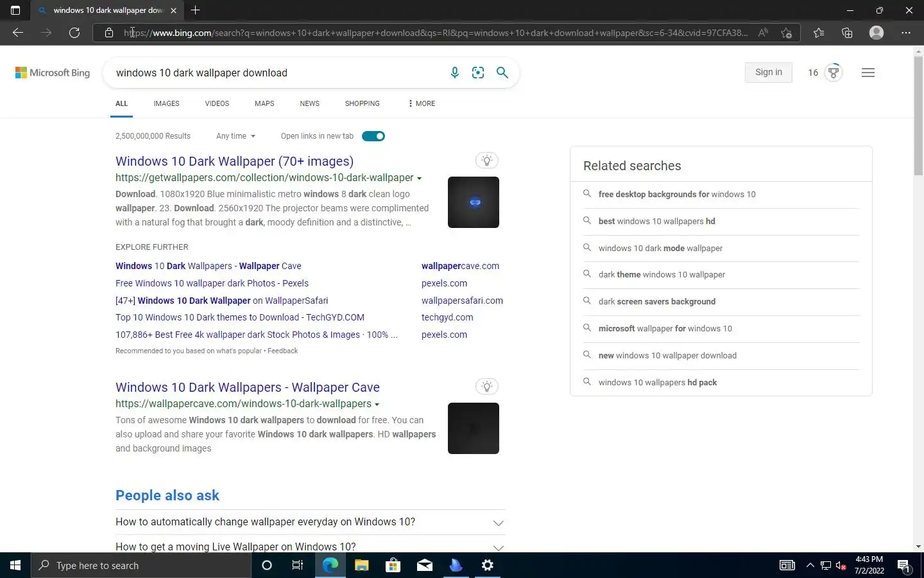924x578 pixels.
Task: Click the muted volume tray icon
Action: point(841,566)
